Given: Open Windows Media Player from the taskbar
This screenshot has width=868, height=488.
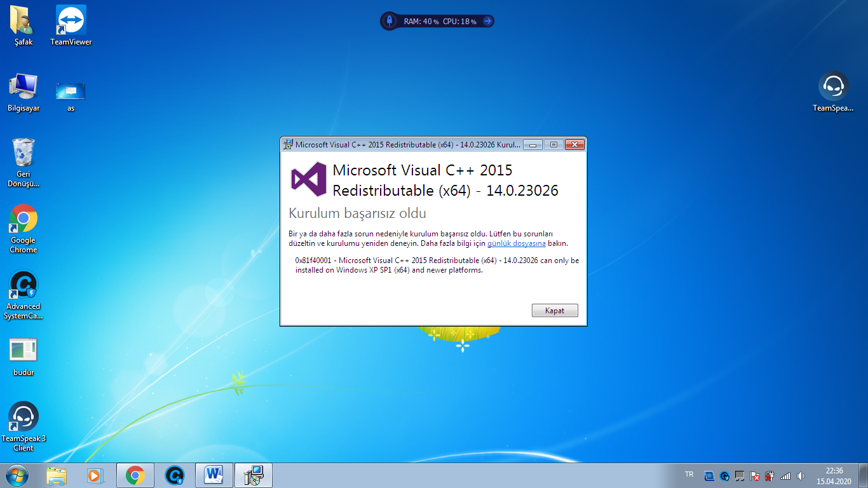Looking at the screenshot, I should (x=95, y=475).
